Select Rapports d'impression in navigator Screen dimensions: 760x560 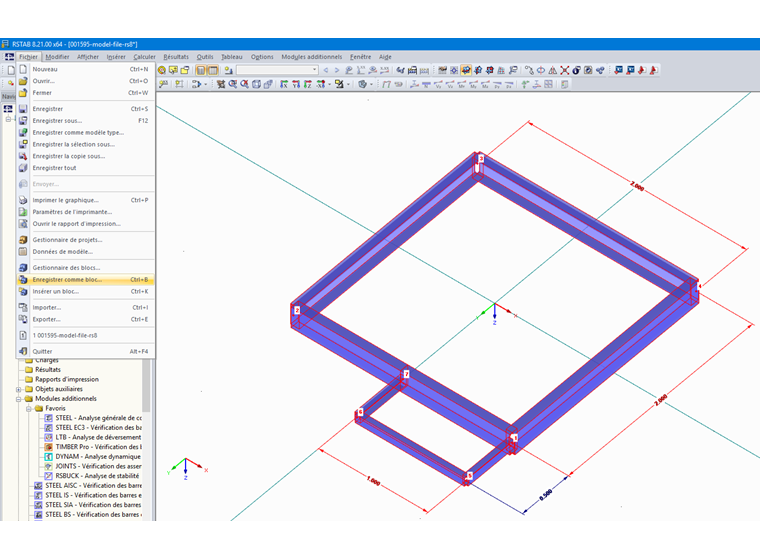point(67,380)
